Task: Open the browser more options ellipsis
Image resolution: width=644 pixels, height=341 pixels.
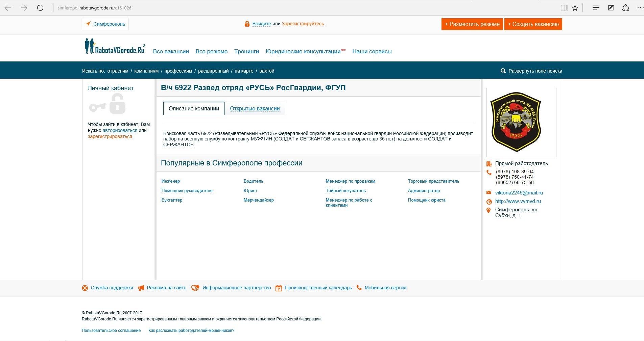Action: point(640,8)
